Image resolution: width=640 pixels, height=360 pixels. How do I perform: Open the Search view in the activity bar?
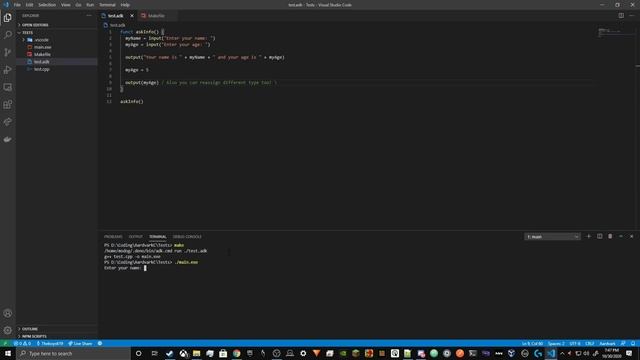coord(8,35)
